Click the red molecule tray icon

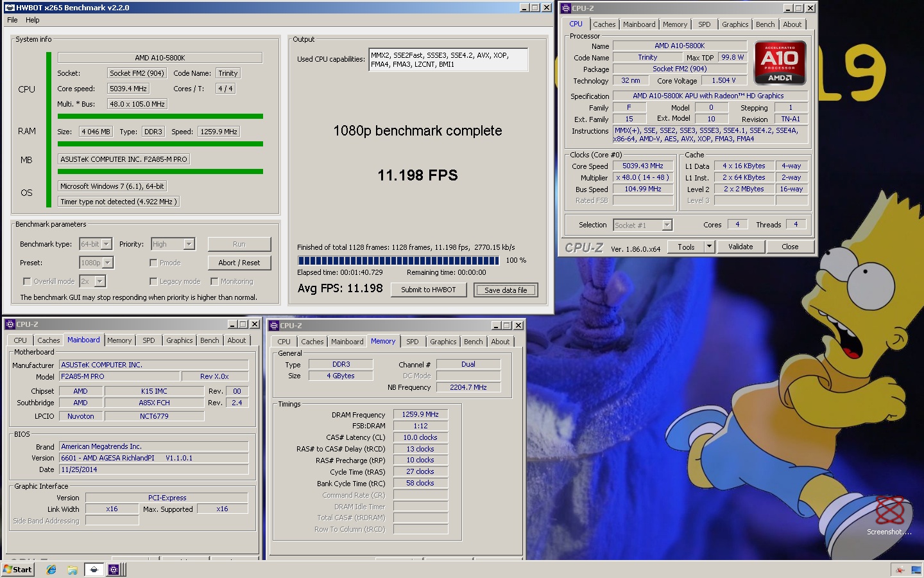point(900,570)
